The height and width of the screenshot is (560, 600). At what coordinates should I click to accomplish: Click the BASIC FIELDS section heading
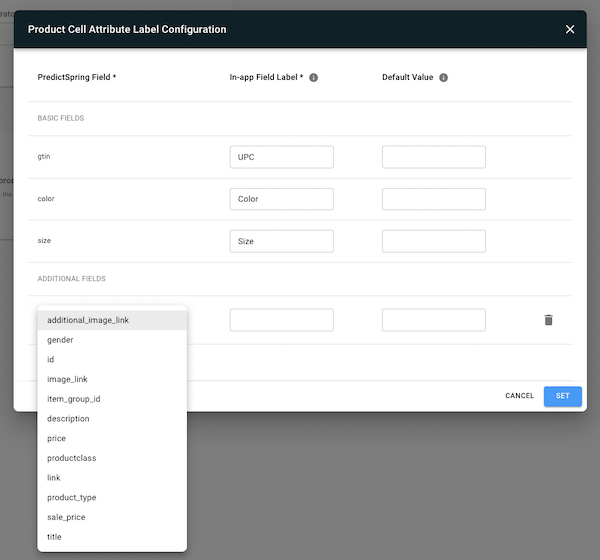pyautogui.click(x=61, y=118)
